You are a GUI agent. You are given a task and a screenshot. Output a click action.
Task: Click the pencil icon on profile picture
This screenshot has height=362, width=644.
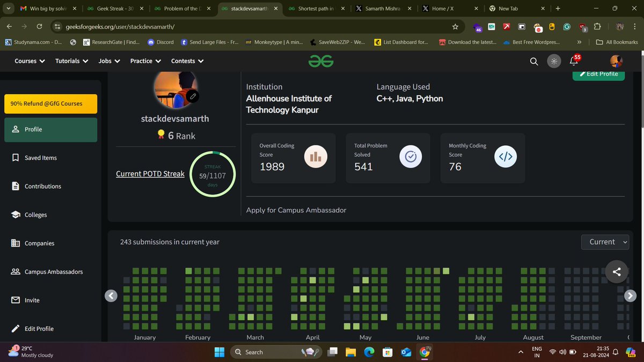pyautogui.click(x=193, y=96)
